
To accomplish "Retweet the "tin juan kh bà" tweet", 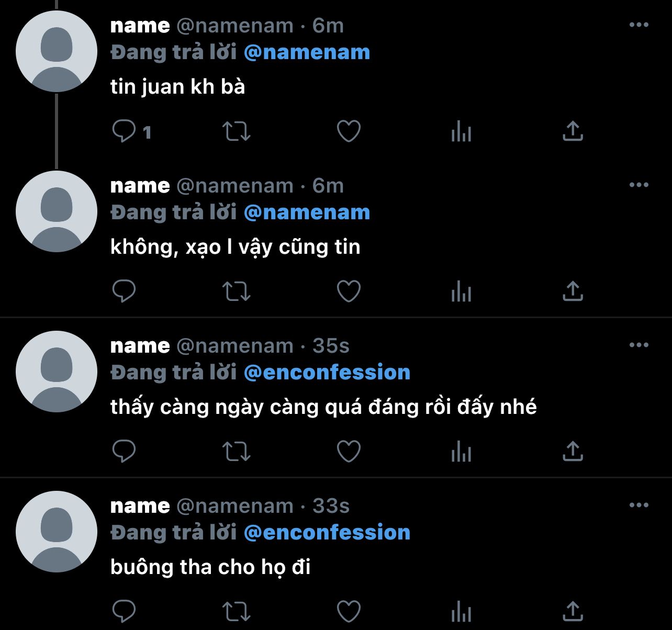I will (x=237, y=131).
